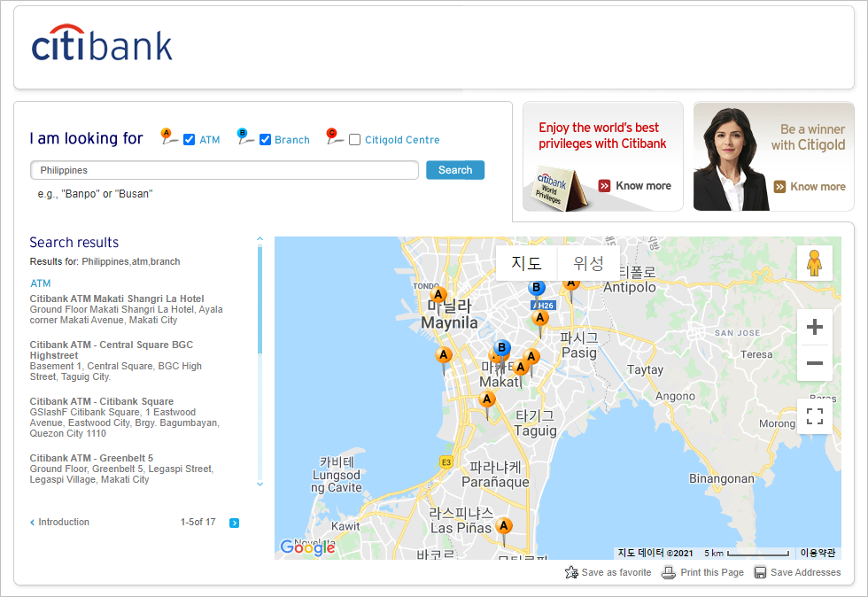868x597 pixels.
Task: Click ATM pin left of Antipolo label
Action: tap(570, 283)
